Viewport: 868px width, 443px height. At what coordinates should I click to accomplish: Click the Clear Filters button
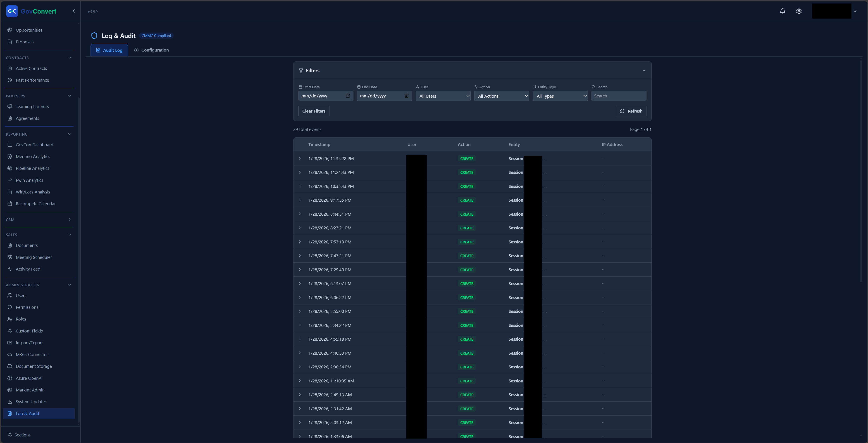(x=313, y=111)
